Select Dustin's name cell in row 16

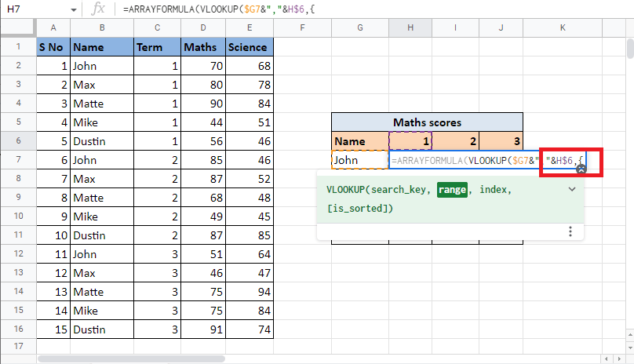(x=101, y=329)
